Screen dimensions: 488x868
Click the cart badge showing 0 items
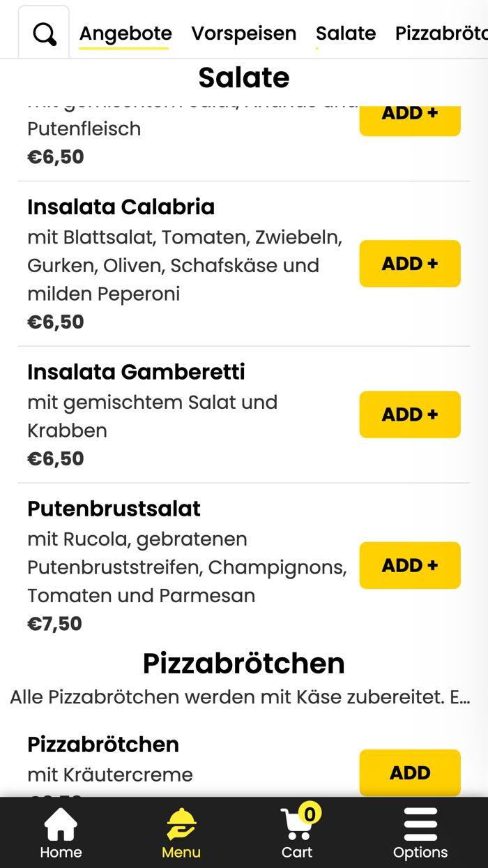310,812
